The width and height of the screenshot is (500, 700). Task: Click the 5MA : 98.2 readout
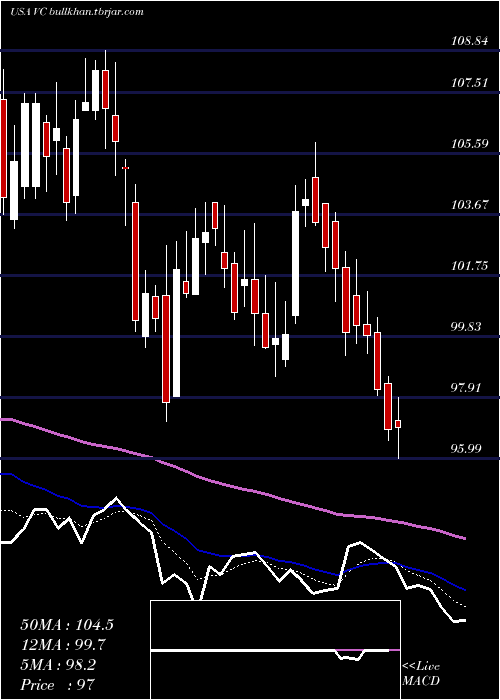(x=58, y=665)
